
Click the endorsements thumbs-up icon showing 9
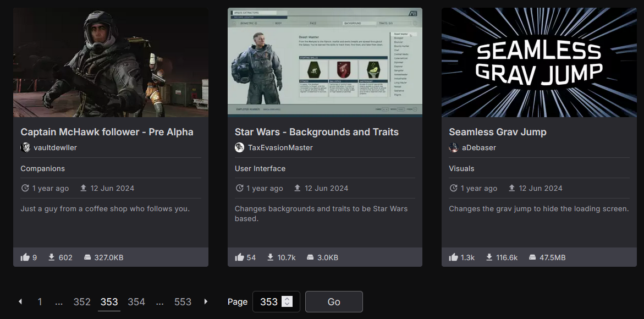25,257
